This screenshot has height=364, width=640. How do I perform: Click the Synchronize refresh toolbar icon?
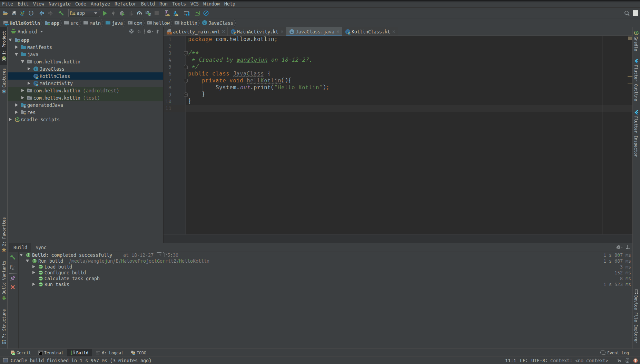(31, 13)
